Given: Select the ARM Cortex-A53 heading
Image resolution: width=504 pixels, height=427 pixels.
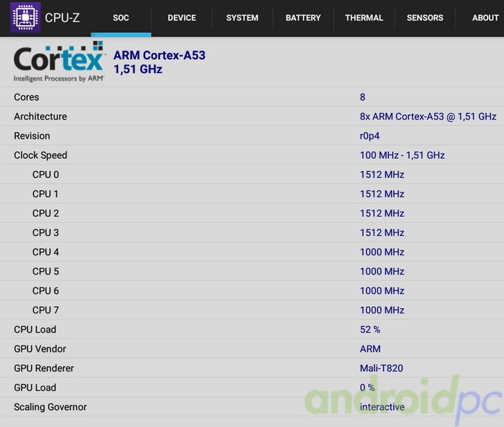Looking at the screenshot, I should click(x=159, y=55).
